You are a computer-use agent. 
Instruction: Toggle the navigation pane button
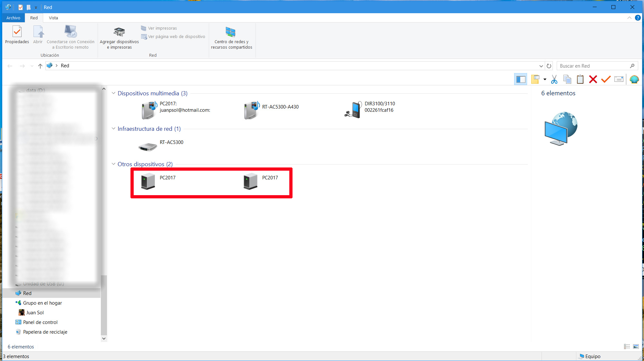pos(521,79)
